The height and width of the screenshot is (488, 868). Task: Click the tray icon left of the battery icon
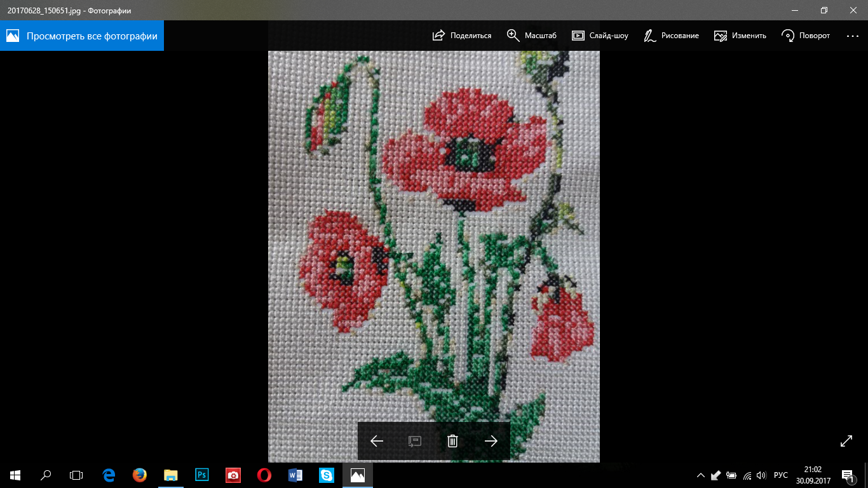click(716, 475)
